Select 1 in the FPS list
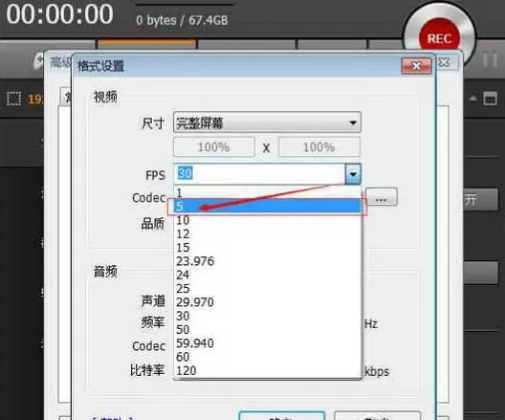 tap(267, 192)
